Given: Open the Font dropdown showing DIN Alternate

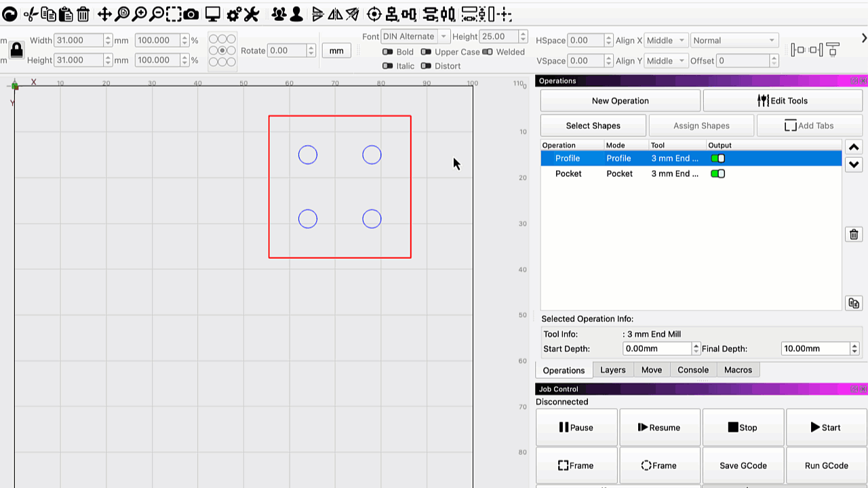Looking at the screenshot, I should pos(415,37).
